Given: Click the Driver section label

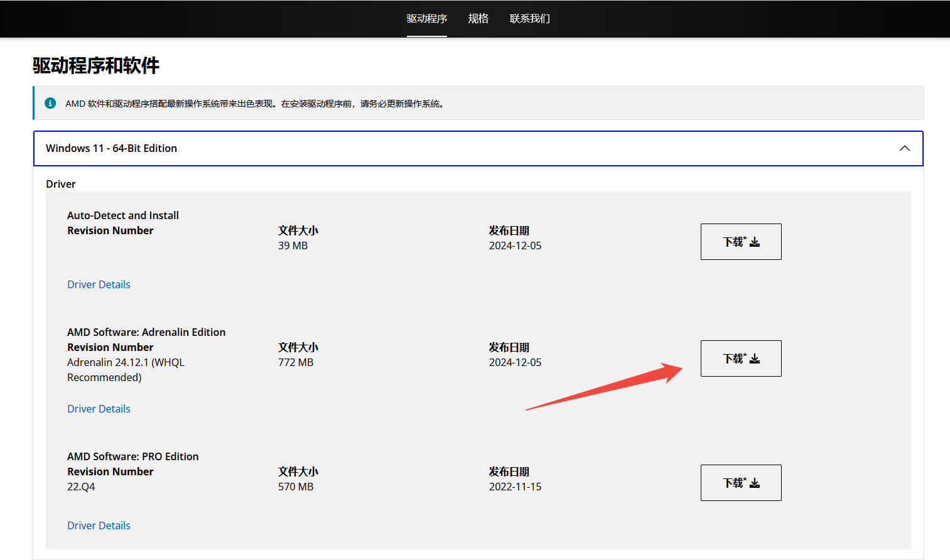Looking at the screenshot, I should [x=61, y=184].
